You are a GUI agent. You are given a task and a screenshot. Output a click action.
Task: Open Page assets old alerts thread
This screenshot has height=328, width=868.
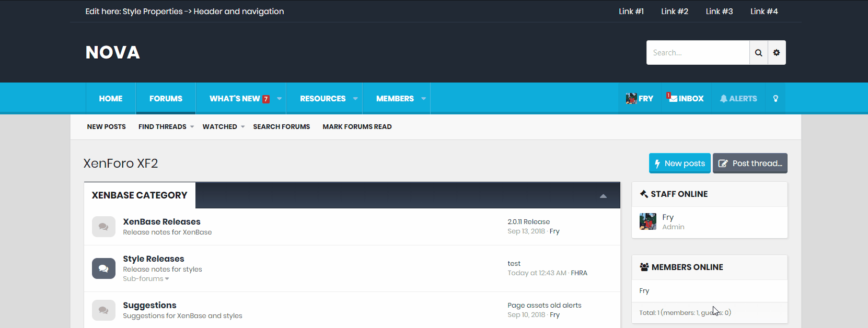544,305
